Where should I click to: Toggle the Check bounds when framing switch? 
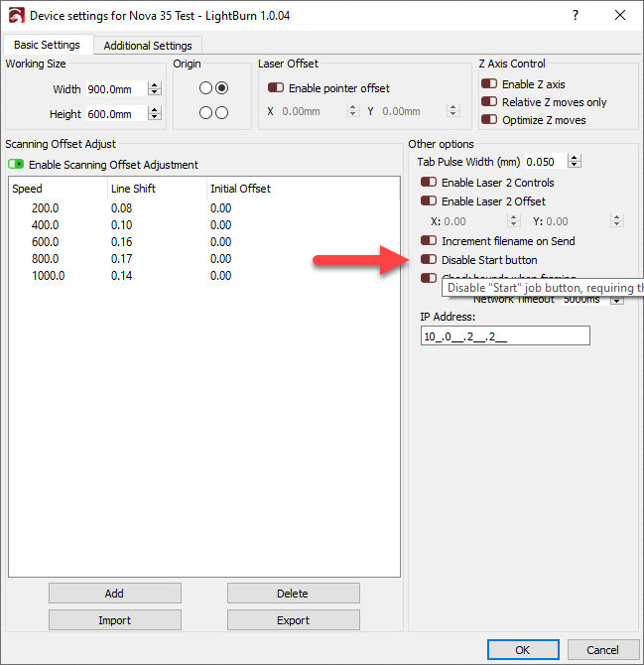[429, 278]
